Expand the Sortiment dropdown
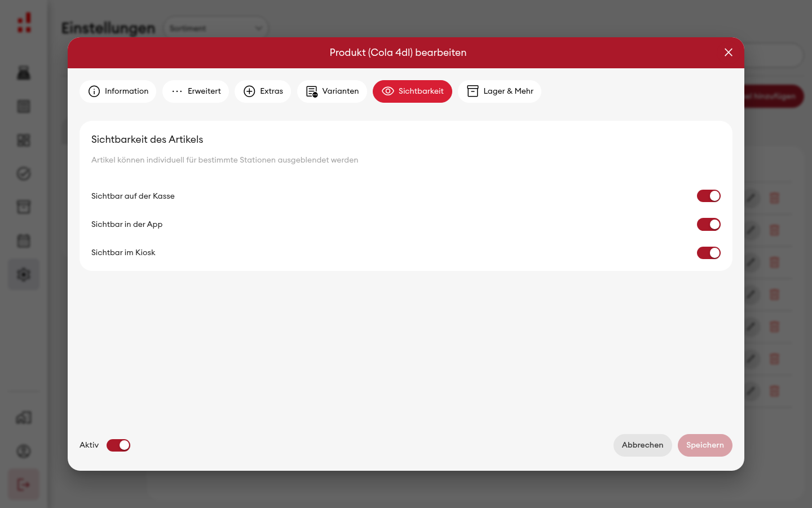 coord(216,28)
